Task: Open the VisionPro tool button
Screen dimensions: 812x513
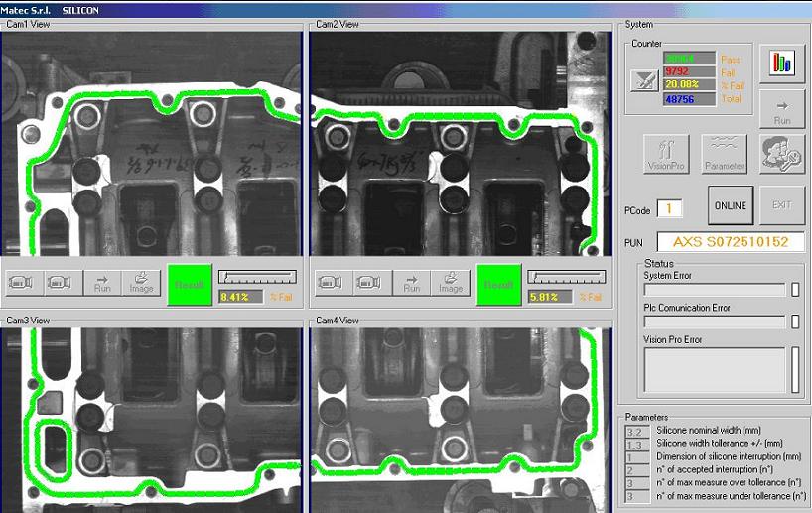Action: coord(666,154)
